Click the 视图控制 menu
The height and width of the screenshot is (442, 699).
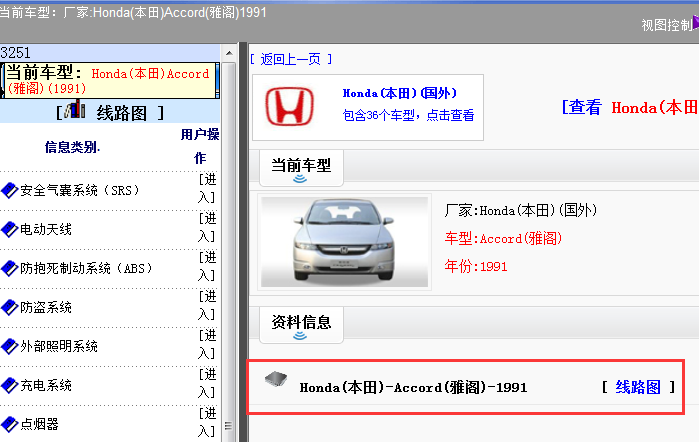tap(666, 25)
